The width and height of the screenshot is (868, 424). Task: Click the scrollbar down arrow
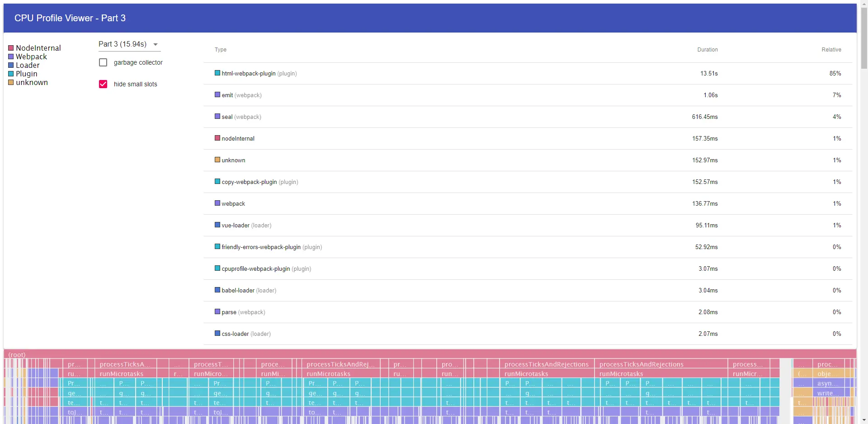pyautogui.click(x=864, y=419)
